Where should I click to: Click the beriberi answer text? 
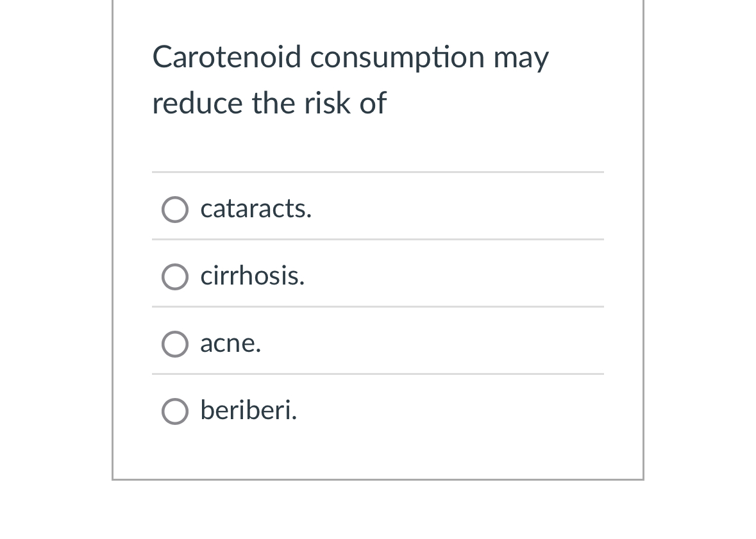248,411
